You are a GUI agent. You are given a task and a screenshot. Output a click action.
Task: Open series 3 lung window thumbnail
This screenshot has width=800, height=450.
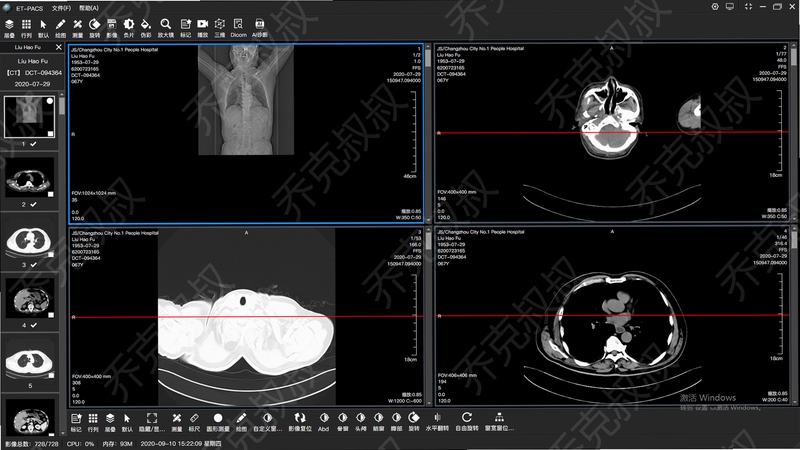click(x=29, y=238)
